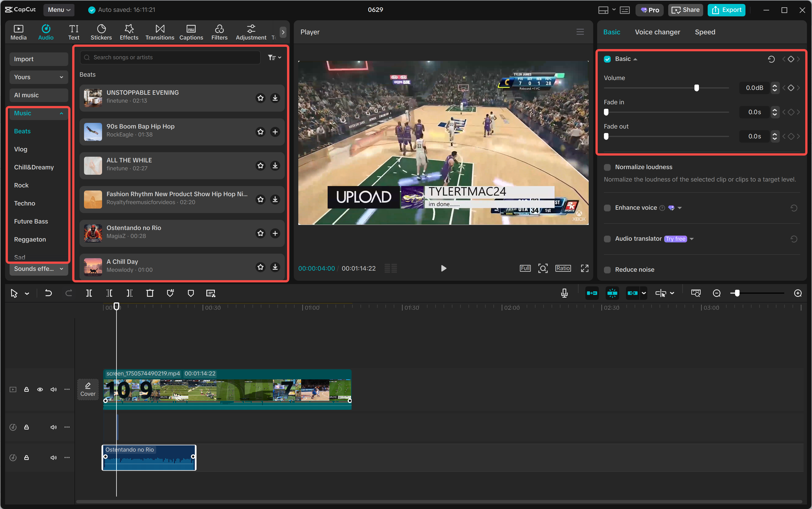The width and height of the screenshot is (812, 509).
Task: Click the Split tool in timeline toolbar
Action: coord(89,293)
